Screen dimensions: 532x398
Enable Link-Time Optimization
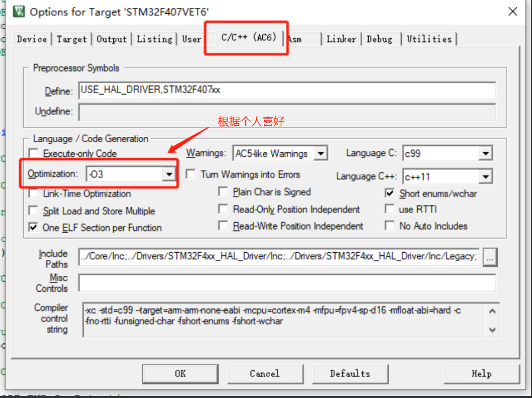coord(34,193)
